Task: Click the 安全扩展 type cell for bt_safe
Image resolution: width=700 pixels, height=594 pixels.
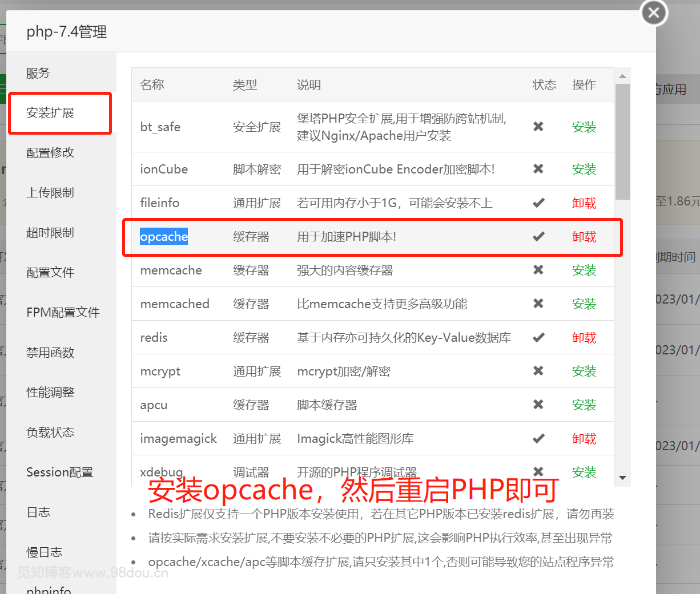Action: 257,127
